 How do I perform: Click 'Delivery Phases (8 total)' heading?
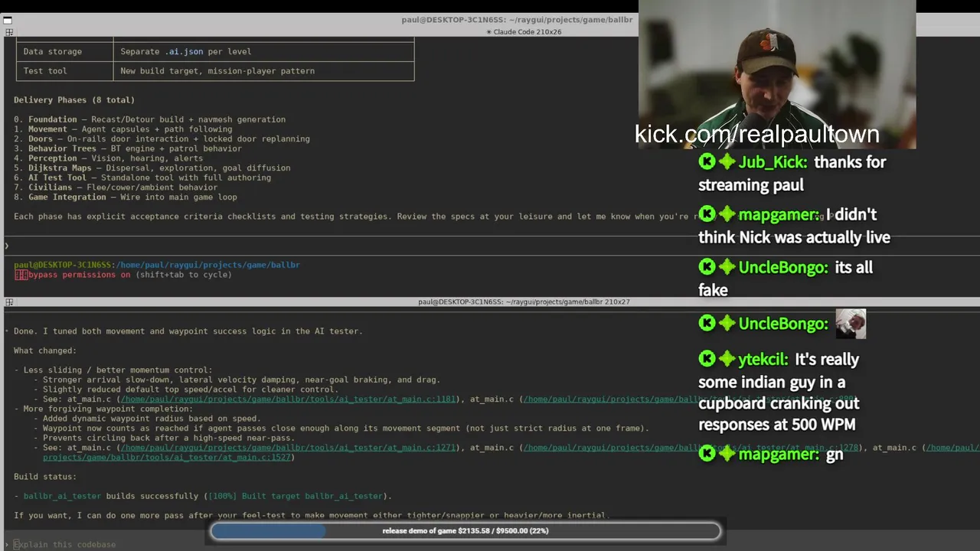[74, 100]
